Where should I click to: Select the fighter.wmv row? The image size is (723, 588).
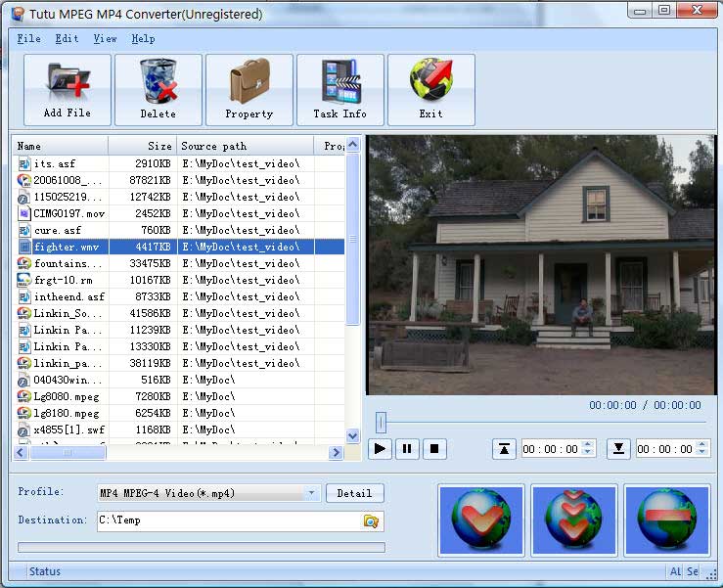click(x=179, y=247)
